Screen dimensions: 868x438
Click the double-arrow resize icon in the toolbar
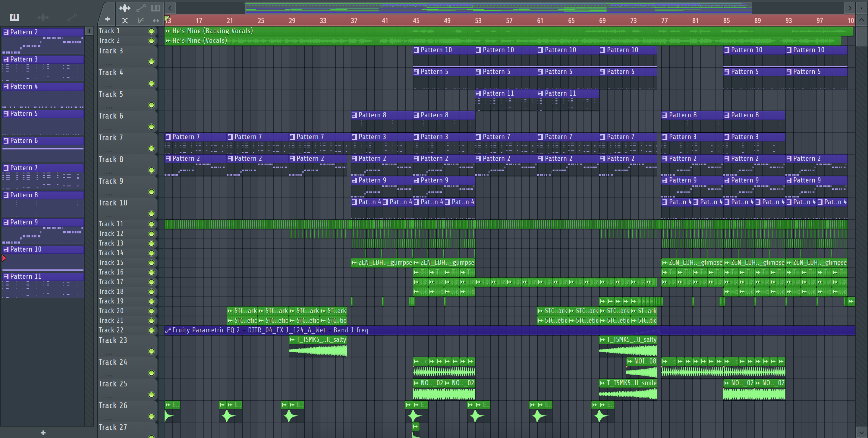[156, 21]
